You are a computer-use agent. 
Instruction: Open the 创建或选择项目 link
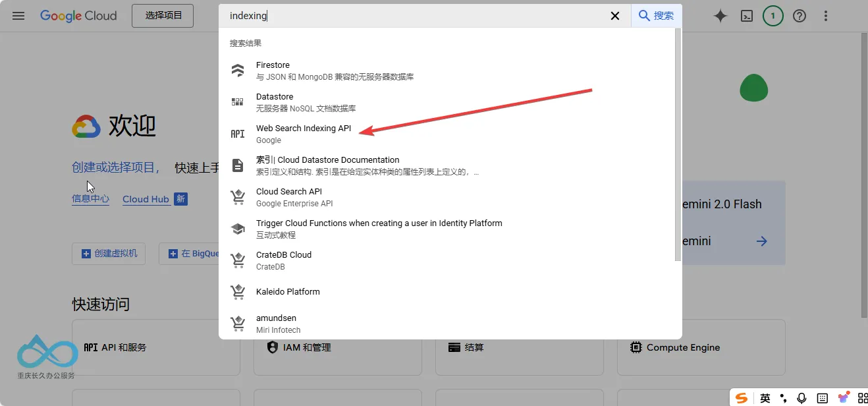115,167
